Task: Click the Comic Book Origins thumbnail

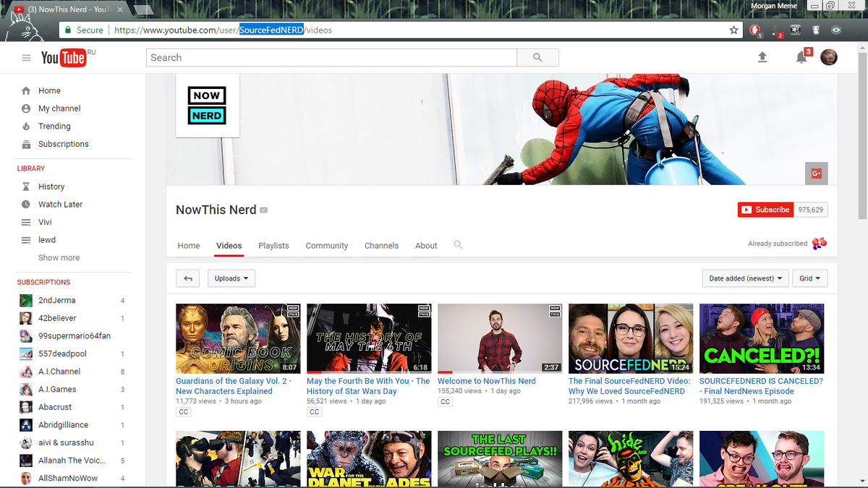Action: (238, 338)
